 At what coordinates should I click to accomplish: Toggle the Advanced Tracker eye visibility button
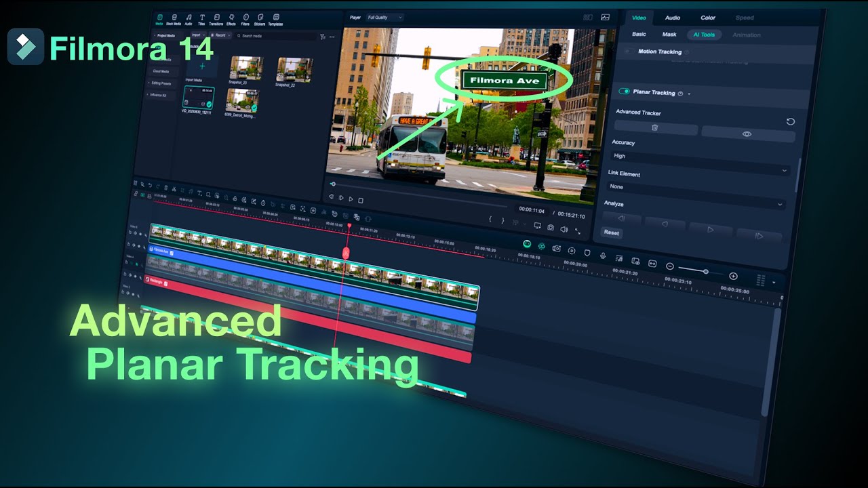pyautogui.click(x=747, y=134)
